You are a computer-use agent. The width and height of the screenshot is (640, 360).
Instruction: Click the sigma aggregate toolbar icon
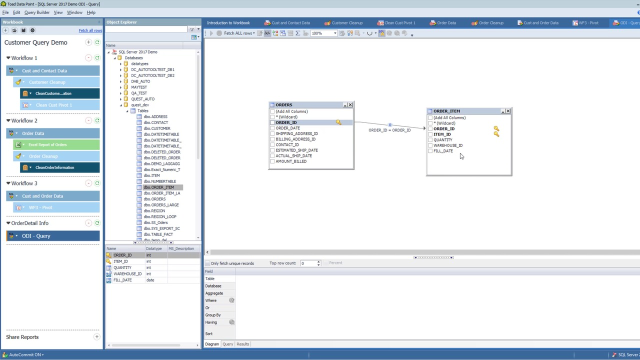[x=298, y=33]
